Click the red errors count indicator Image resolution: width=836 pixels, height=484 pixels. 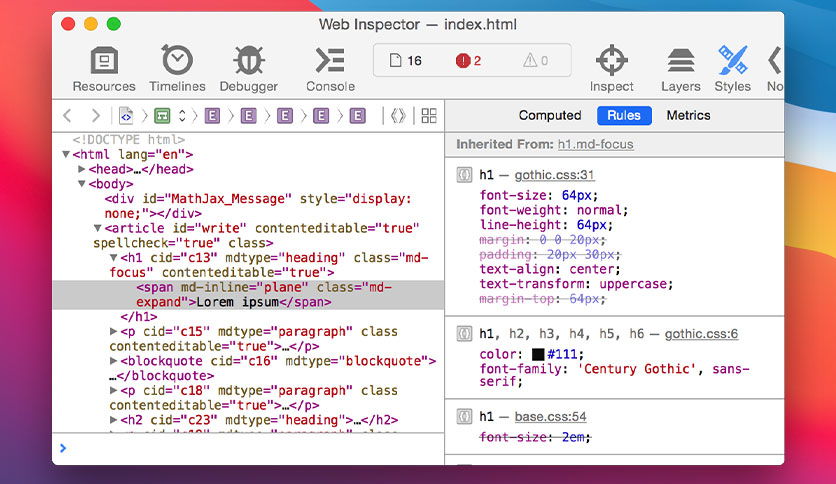[x=469, y=61]
